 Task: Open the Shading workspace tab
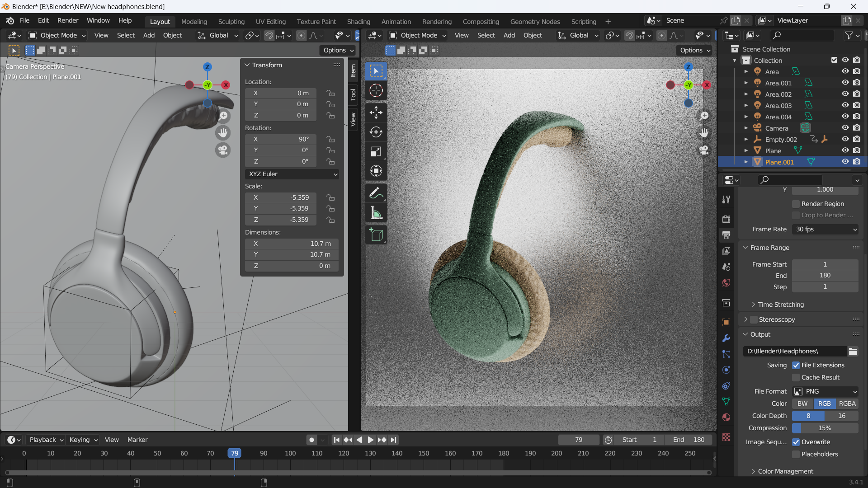coord(359,21)
